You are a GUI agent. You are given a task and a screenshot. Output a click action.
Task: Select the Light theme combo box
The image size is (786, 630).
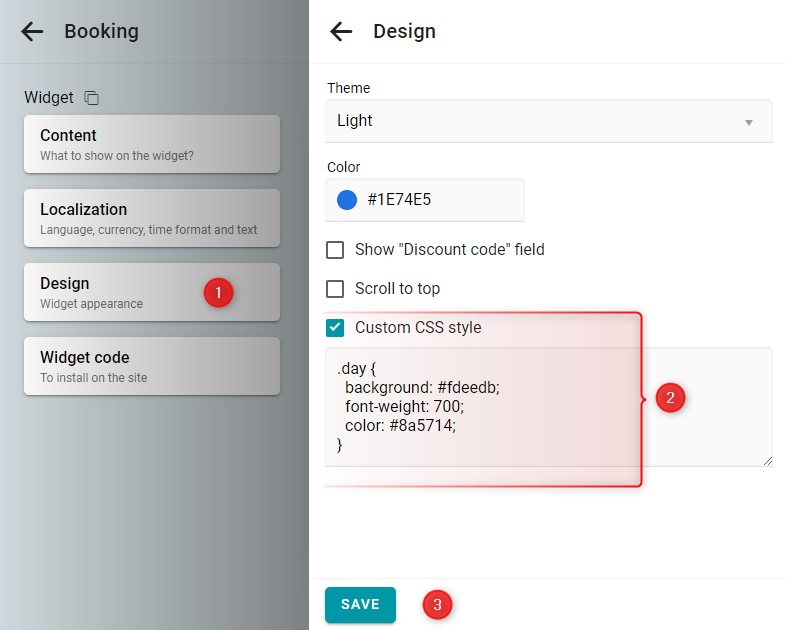pyautogui.click(x=549, y=121)
